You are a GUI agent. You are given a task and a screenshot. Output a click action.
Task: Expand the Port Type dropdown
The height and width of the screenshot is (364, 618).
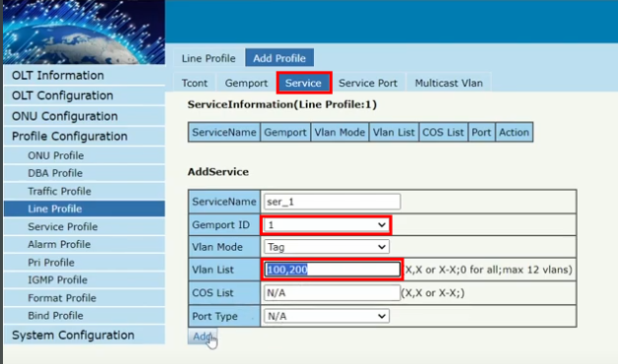coord(327,316)
